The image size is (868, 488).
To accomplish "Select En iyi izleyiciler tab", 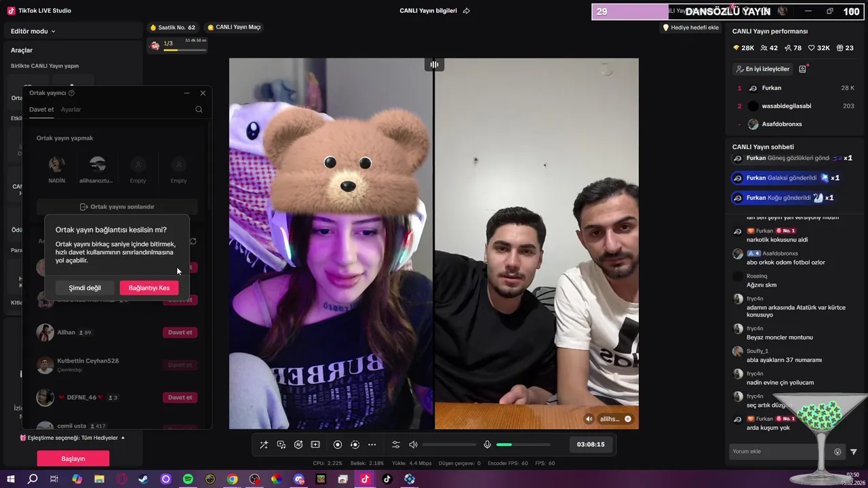I will click(x=762, y=69).
